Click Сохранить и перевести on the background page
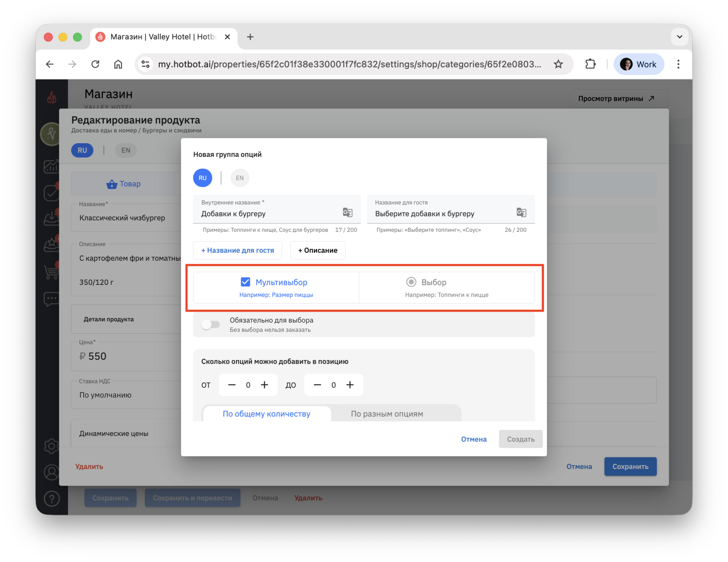Screen dimensions: 728x562 pos(192,498)
